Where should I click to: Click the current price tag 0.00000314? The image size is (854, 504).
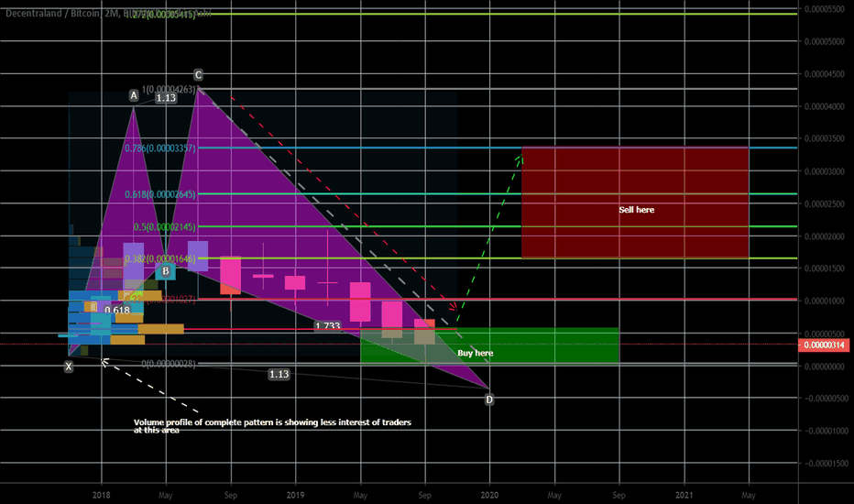click(x=824, y=345)
